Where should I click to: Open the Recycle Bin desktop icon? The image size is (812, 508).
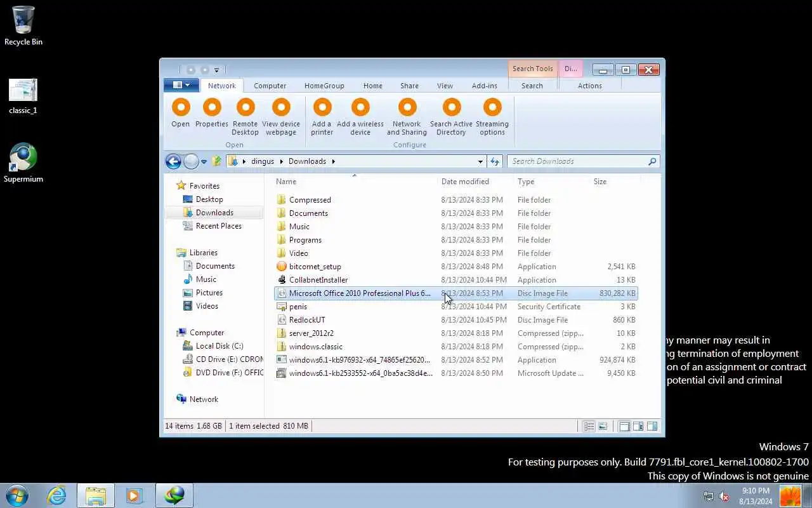[x=23, y=26]
